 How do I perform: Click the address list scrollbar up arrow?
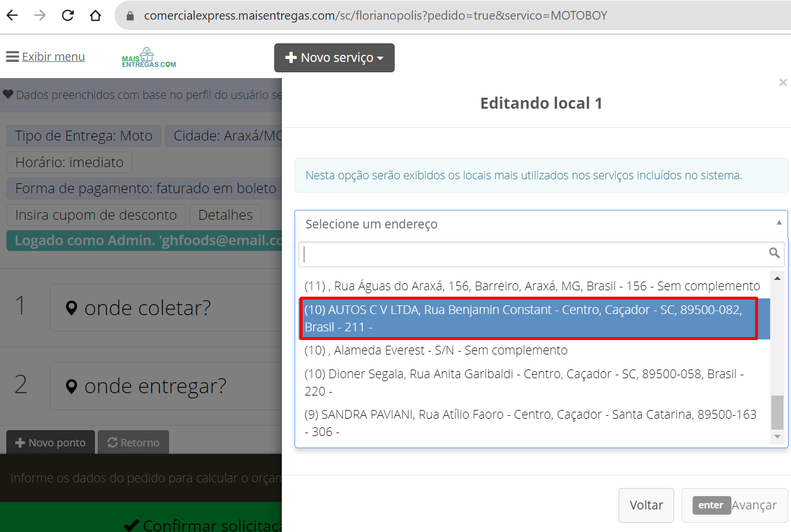point(777,278)
